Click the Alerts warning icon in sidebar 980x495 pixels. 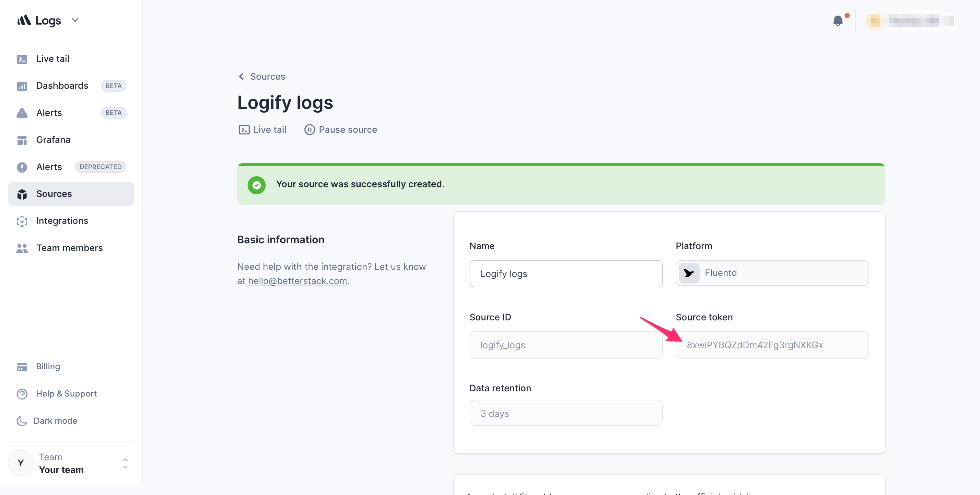21,112
